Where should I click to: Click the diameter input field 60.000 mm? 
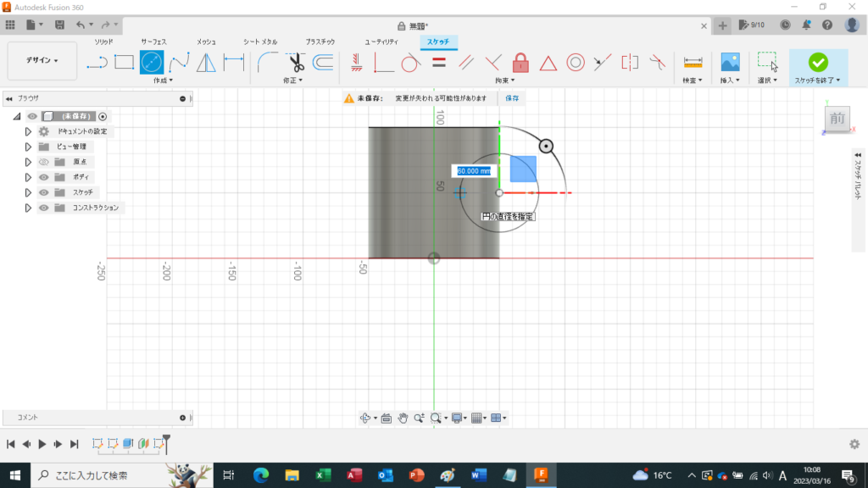[473, 171]
